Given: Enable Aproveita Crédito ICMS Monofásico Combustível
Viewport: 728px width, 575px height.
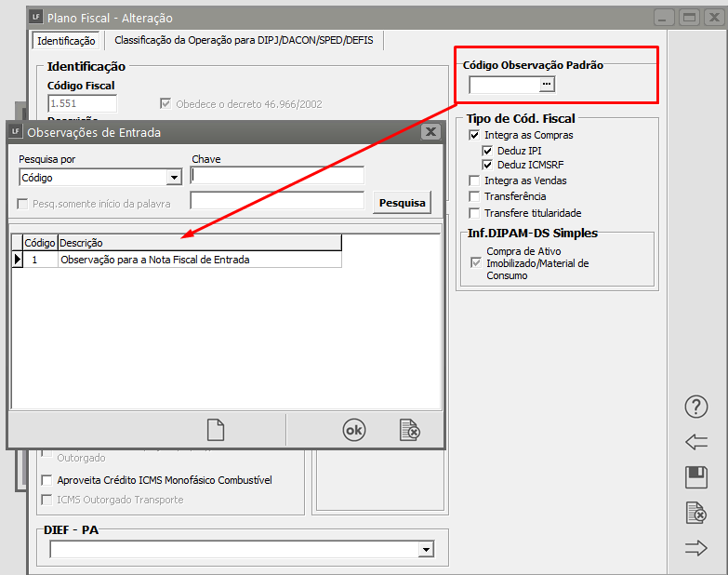Looking at the screenshot, I should [x=47, y=480].
